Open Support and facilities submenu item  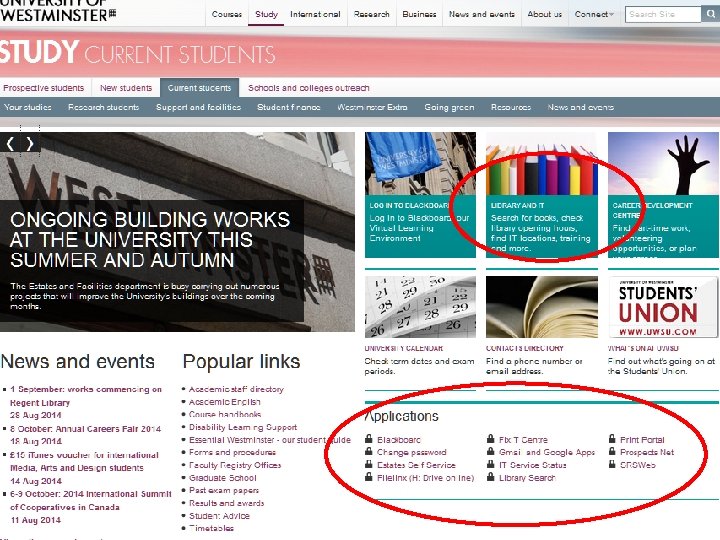tap(198, 107)
